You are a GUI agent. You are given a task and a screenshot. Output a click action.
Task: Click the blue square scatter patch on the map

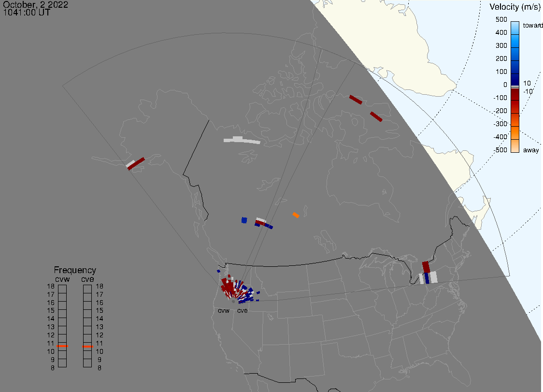244,220
